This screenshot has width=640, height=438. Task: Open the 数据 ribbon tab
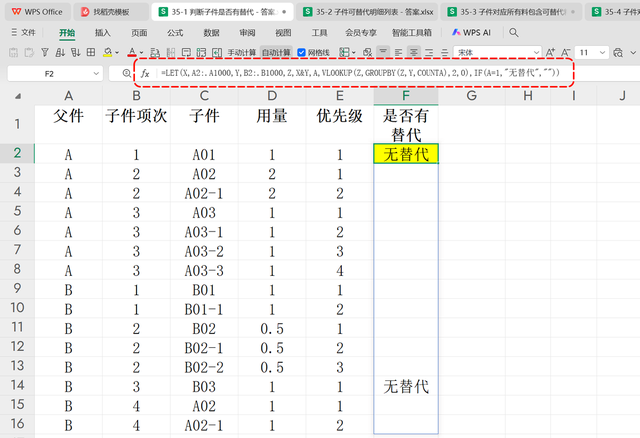click(211, 33)
